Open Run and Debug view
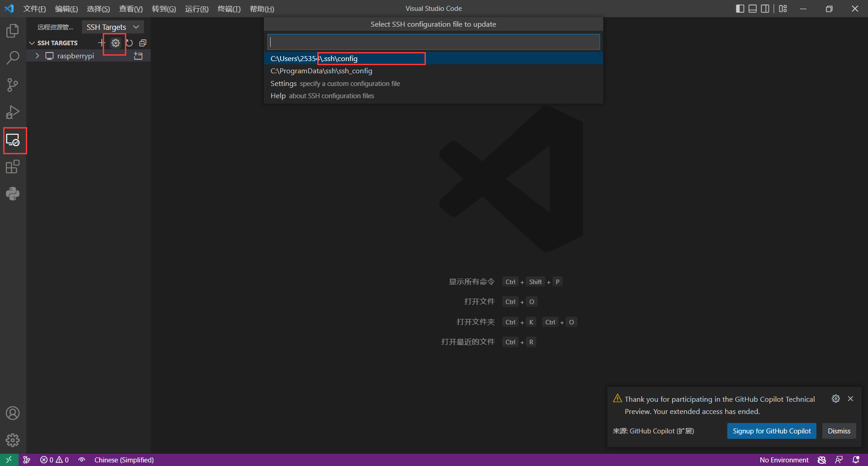The width and height of the screenshot is (868, 466). point(13,112)
